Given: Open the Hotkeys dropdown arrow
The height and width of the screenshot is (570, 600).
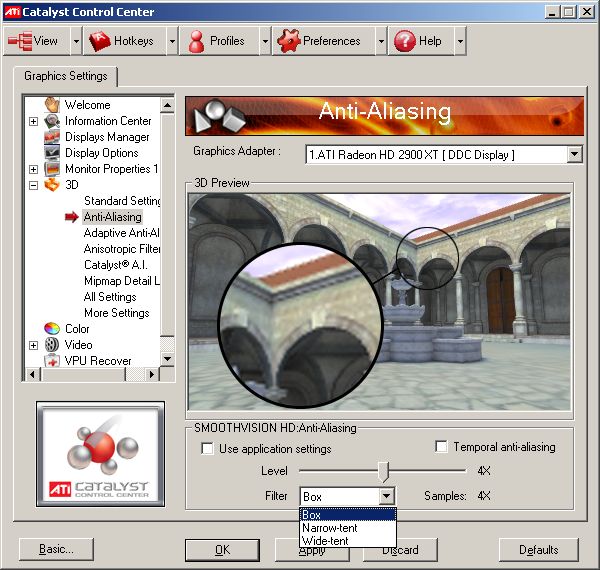Looking at the screenshot, I should 172,41.
